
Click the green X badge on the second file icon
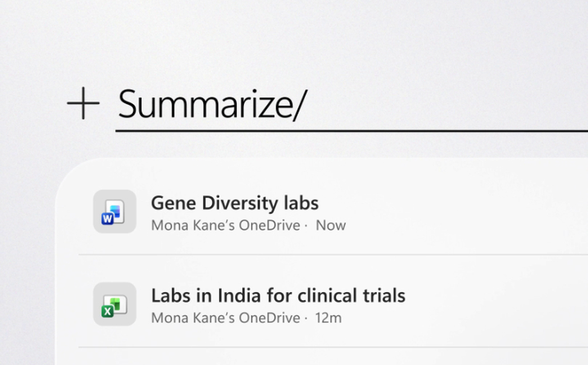(x=108, y=311)
